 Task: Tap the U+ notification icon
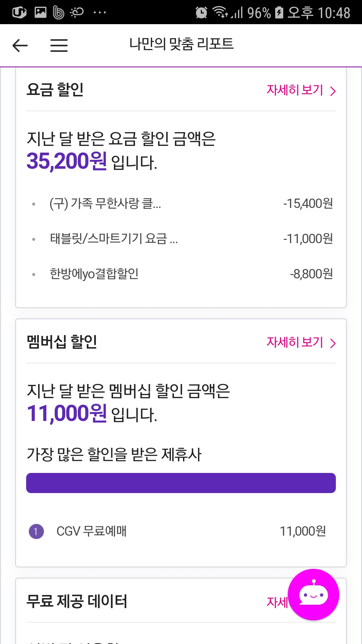click(19, 13)
